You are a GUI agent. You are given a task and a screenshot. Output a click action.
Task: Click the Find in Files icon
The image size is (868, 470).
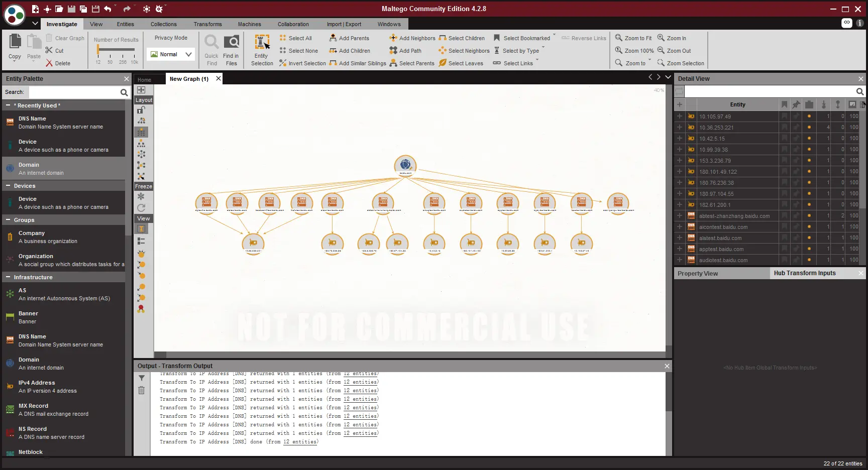point(232,42)
